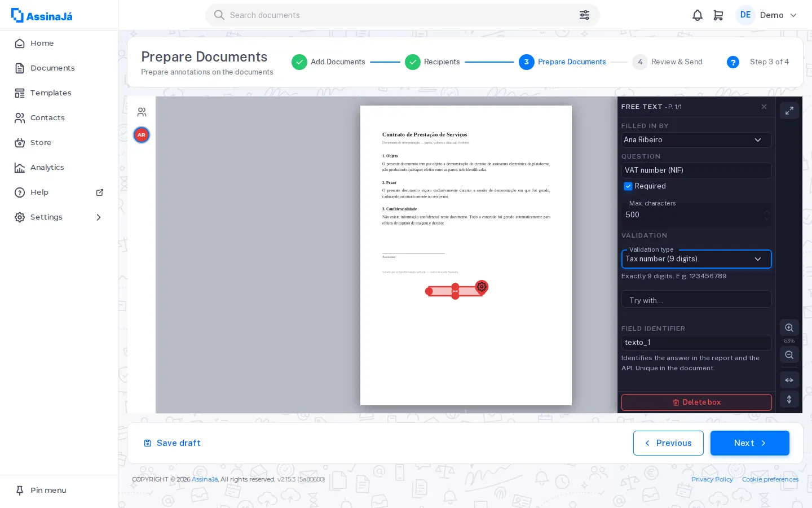The height and width of the screenshot is (508, 812).
Task: Go to Review & Send step
Action: click(668, 62)
